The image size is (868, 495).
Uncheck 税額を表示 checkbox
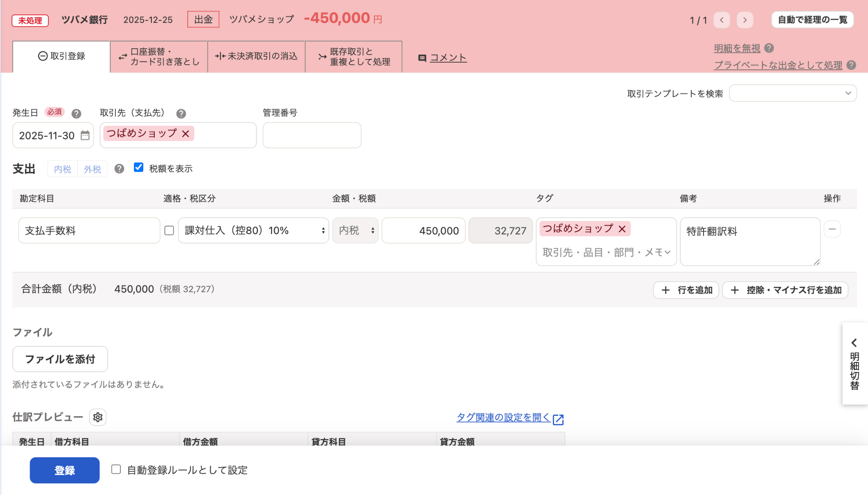139,167
